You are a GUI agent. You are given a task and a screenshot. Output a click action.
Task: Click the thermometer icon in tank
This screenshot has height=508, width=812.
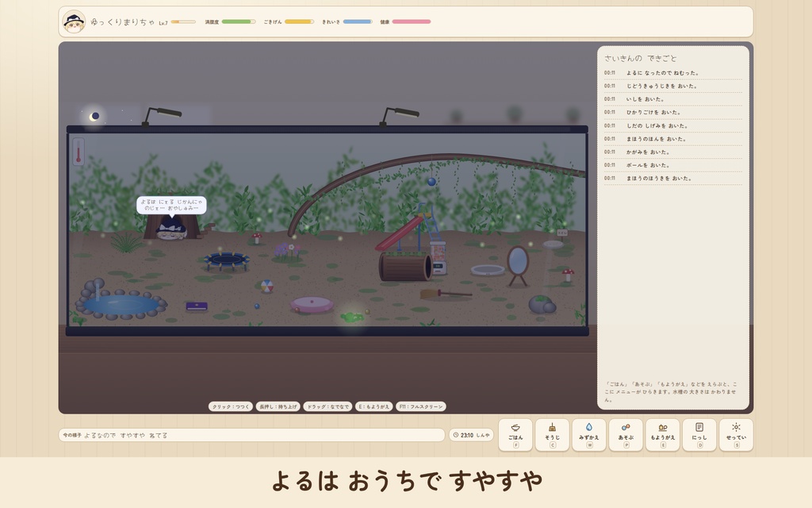pos(79,152)
